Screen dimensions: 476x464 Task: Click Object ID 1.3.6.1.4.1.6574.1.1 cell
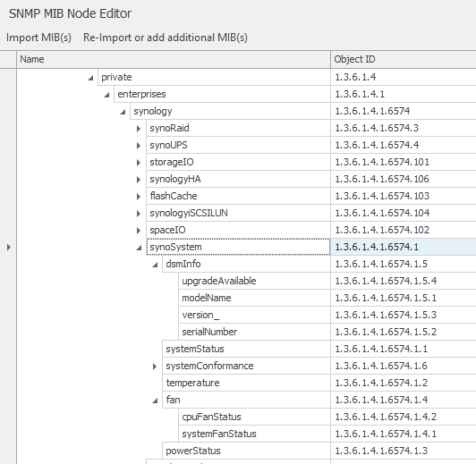coord(404,349)
